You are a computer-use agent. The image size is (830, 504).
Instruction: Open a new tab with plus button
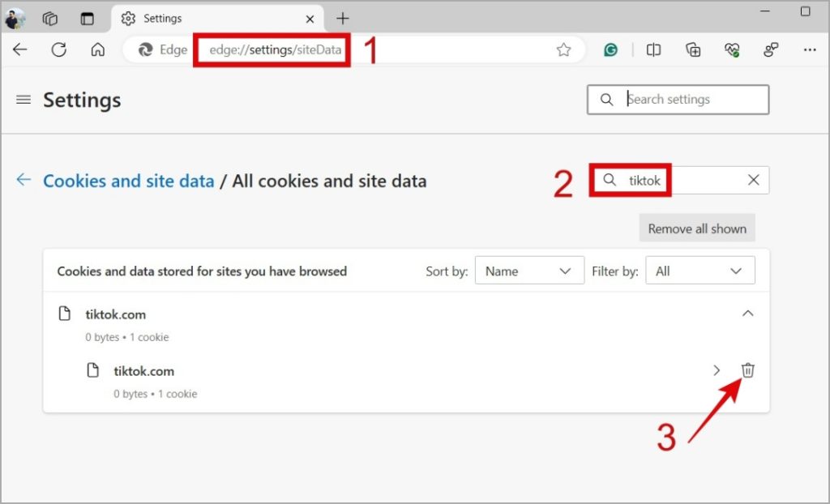343,19
